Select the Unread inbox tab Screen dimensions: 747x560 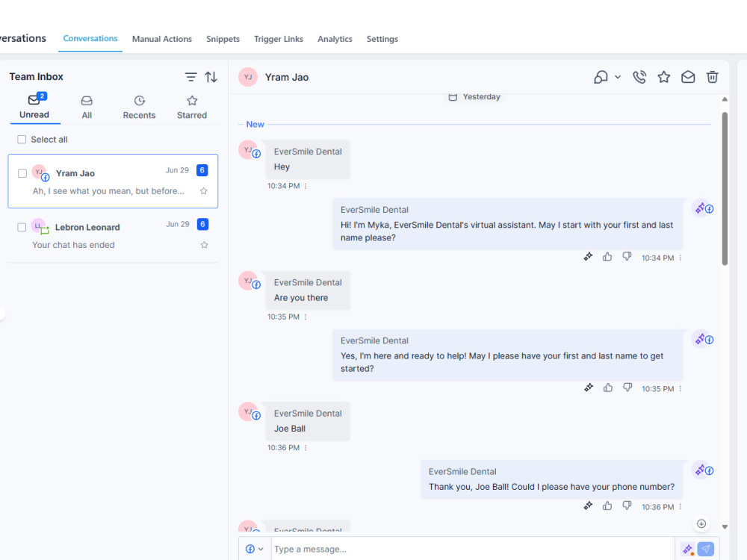click(34, 107)
